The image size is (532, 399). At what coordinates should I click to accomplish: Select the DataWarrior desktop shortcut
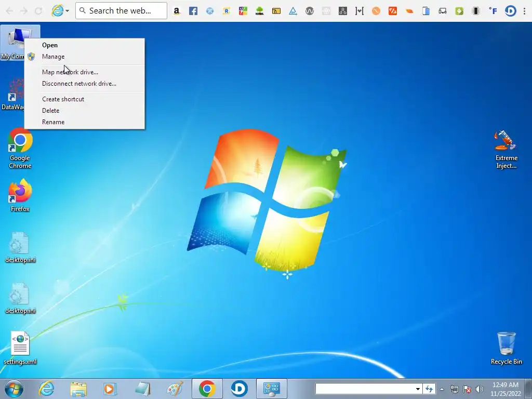(13, 95)
